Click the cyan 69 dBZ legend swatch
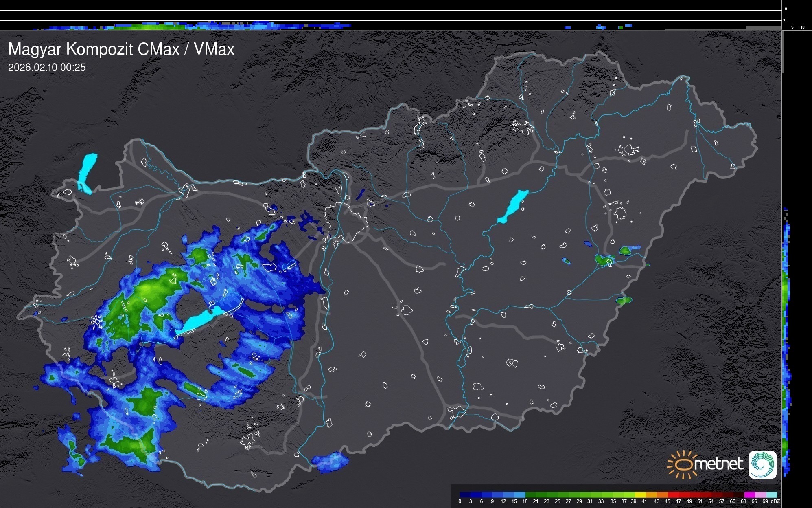Viewport: 812px width, 508px height. (771, 495)
